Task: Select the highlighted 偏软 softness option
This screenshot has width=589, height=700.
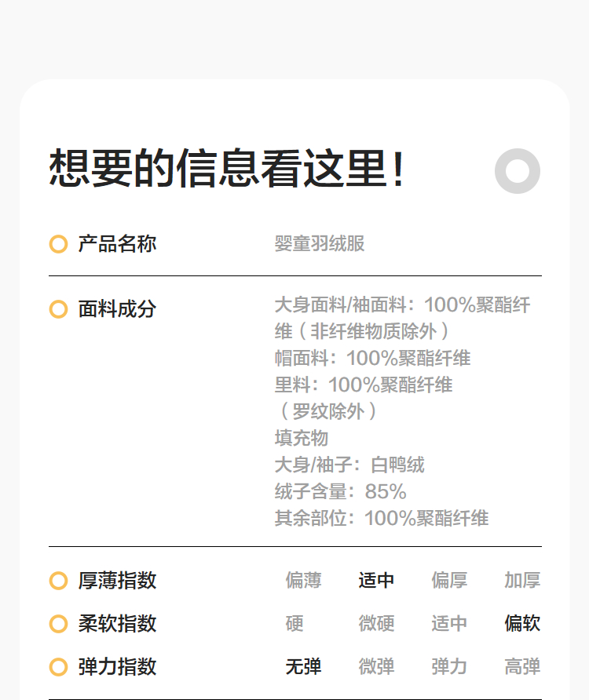Action: [x=522, y=624]
